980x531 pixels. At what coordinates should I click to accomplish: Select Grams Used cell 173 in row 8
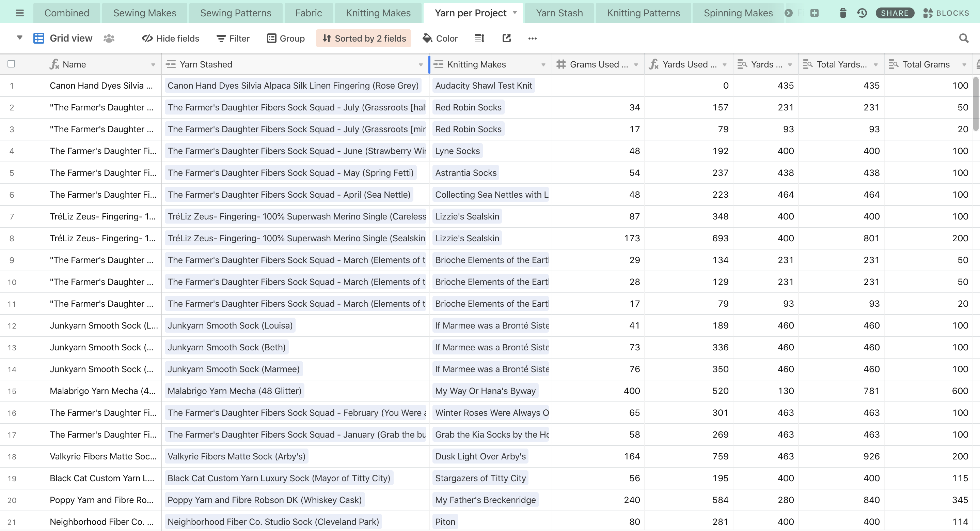(598, 238)
